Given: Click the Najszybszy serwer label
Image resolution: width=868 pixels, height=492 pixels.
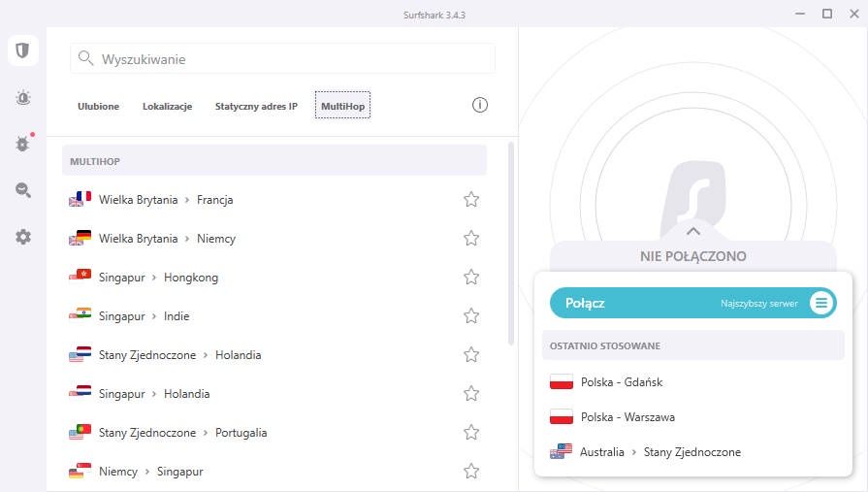Looking at the screenshot, I should (759, 304).
